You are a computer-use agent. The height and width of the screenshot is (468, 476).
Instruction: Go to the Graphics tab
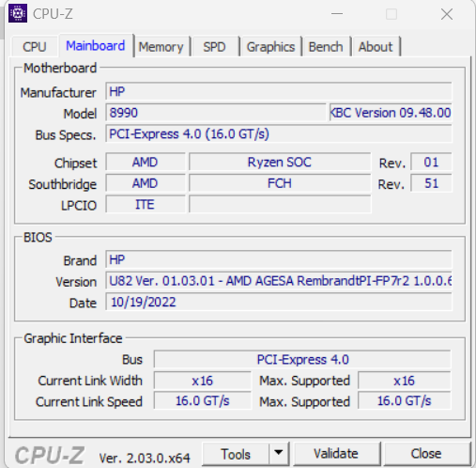coord(270,47)
